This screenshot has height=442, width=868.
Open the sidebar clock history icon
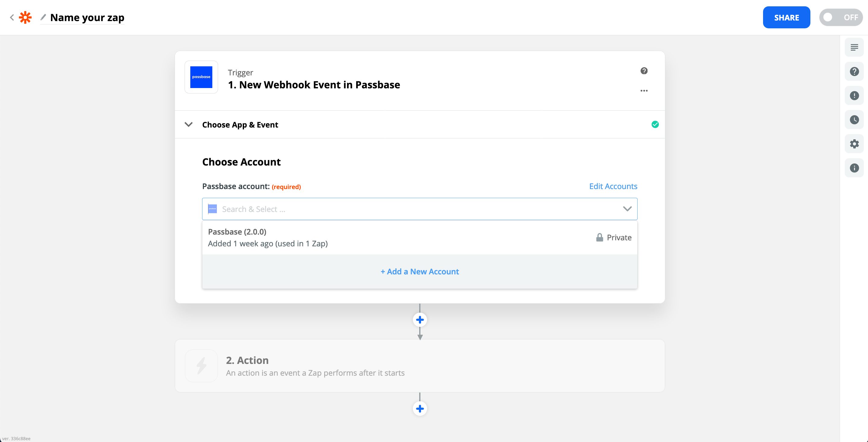coord(854,120)
